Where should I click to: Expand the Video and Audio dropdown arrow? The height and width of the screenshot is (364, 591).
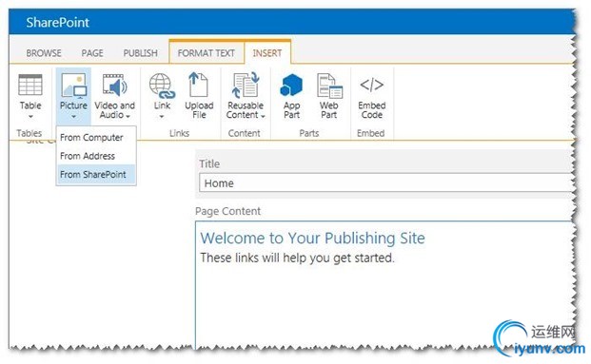pyautogui.click(x=128, y=116)
